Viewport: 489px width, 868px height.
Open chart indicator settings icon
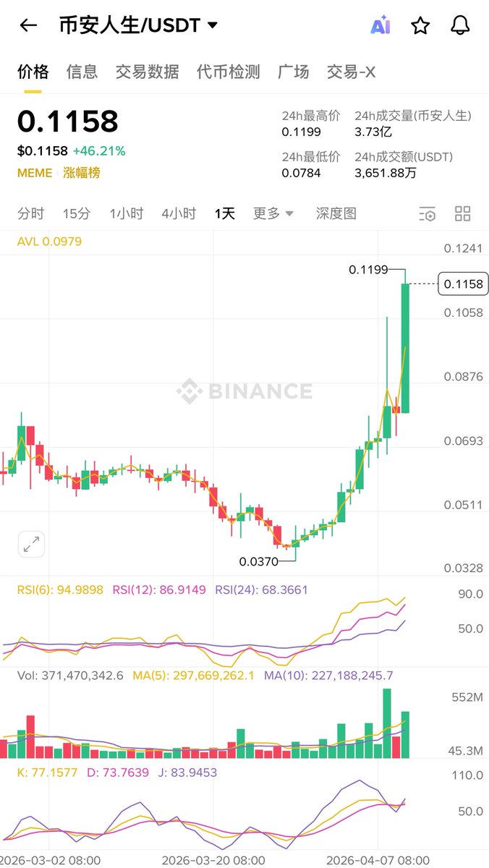click(x=428, y=213)
